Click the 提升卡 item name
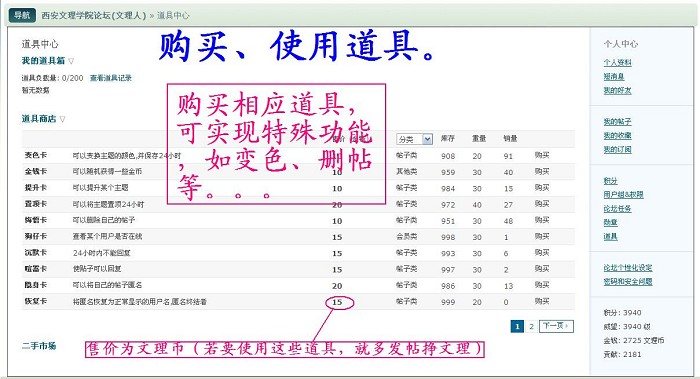 coord(36,188)
